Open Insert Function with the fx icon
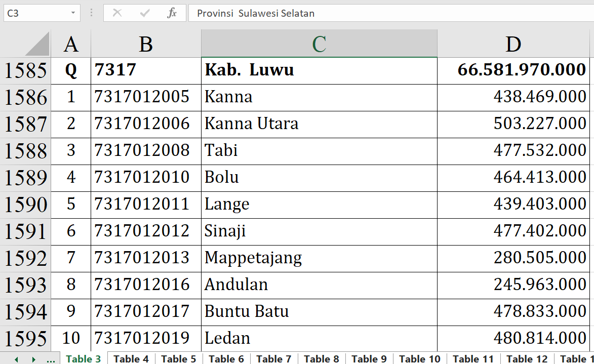The height and width of the screenshot is (364, 594). [172, 13]
